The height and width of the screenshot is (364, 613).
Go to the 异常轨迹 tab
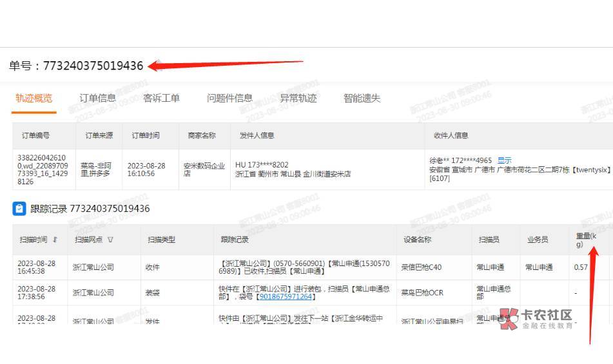[x=298, y=99]
